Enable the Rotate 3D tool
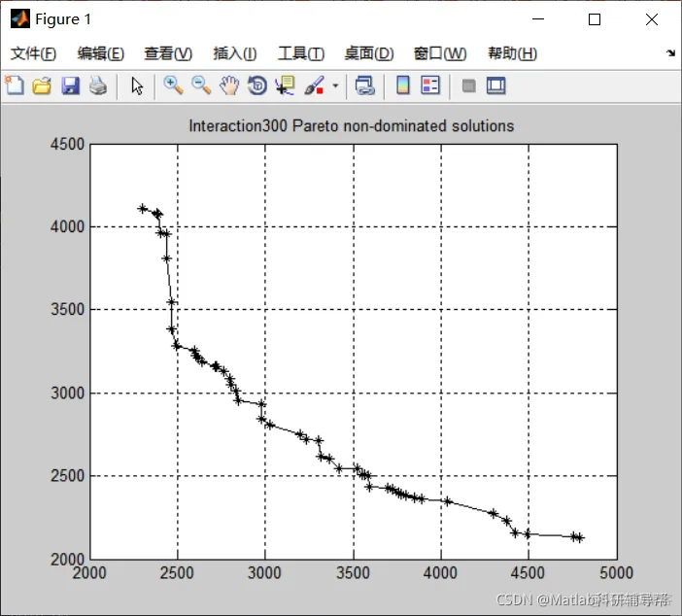The width and height of the screenshot is (682, 616). point(257,86)
